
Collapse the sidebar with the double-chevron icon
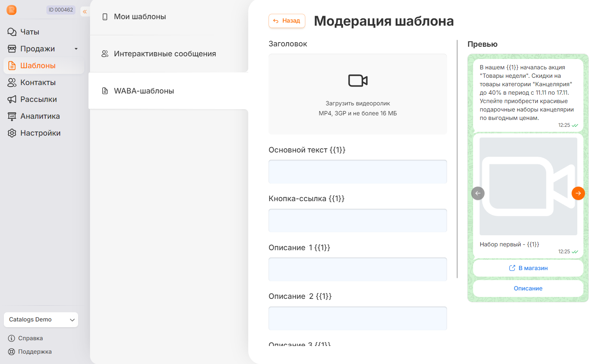(x=85, y=11)
